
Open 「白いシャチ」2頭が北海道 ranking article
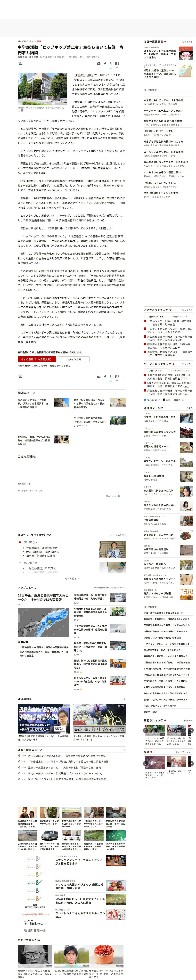click(170, 323)
